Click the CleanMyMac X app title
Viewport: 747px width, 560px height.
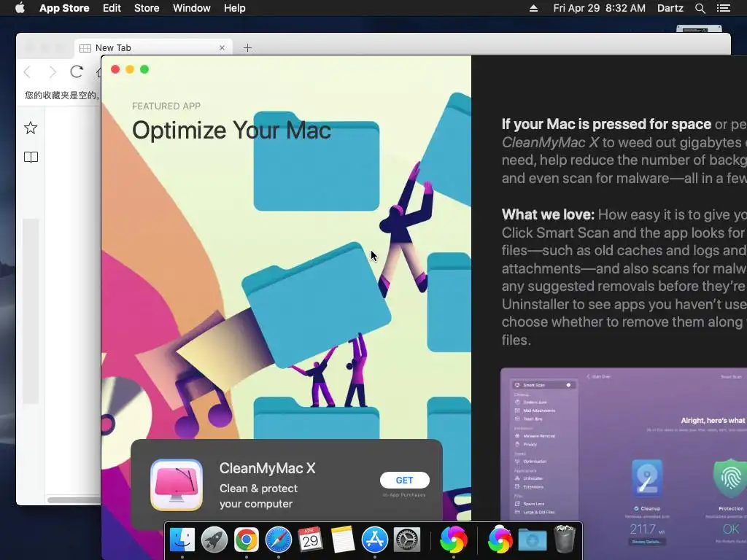[x=267, y=468]
